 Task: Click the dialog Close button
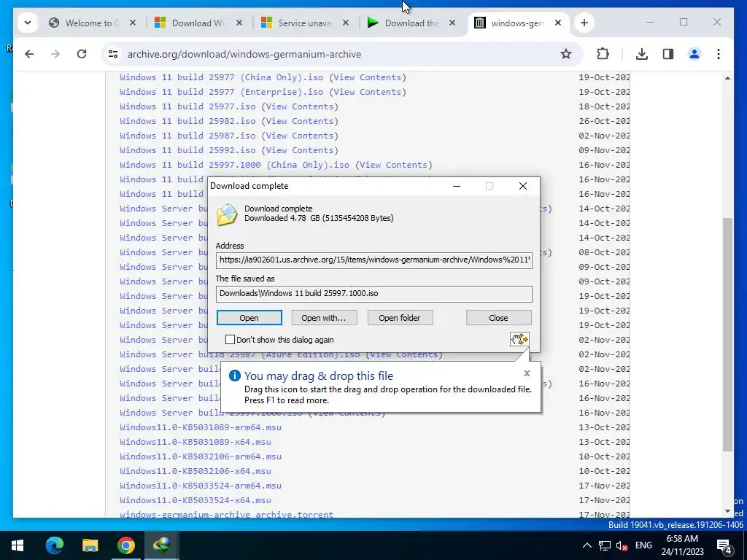pyautogui.click(x=498, y=318)
